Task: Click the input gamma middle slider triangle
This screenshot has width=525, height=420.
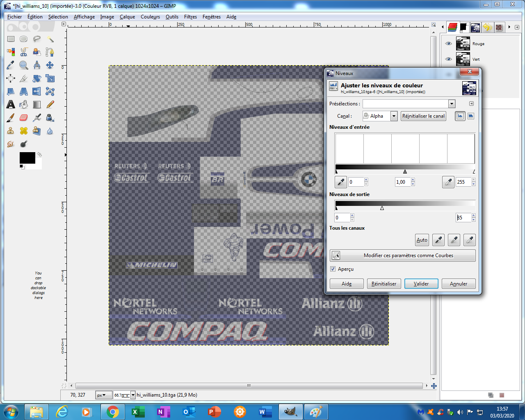Action: (405, 171)
